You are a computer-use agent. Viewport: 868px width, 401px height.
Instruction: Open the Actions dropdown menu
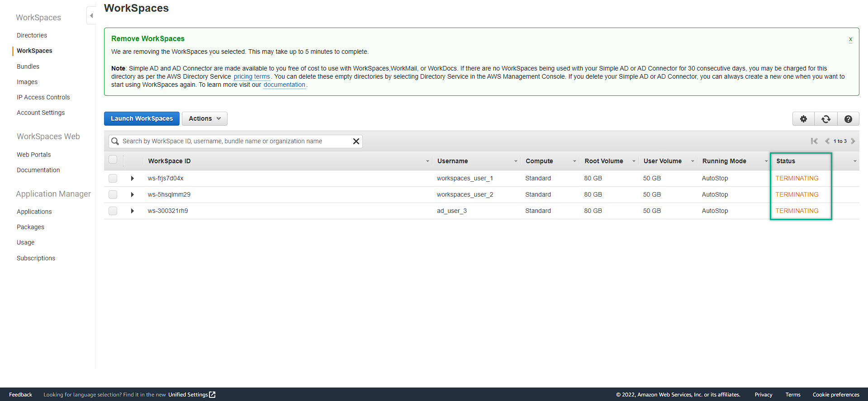[204, 118]
